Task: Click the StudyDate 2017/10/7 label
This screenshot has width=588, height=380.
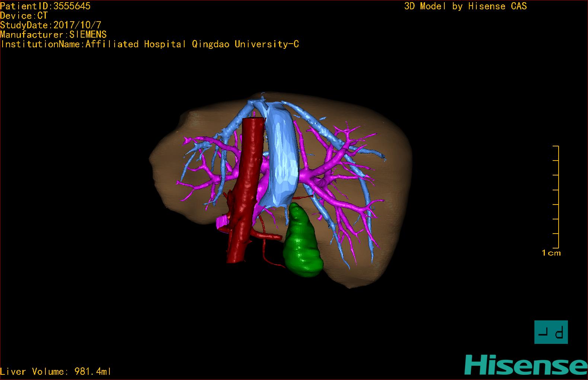Action: (x=51, y=25)
